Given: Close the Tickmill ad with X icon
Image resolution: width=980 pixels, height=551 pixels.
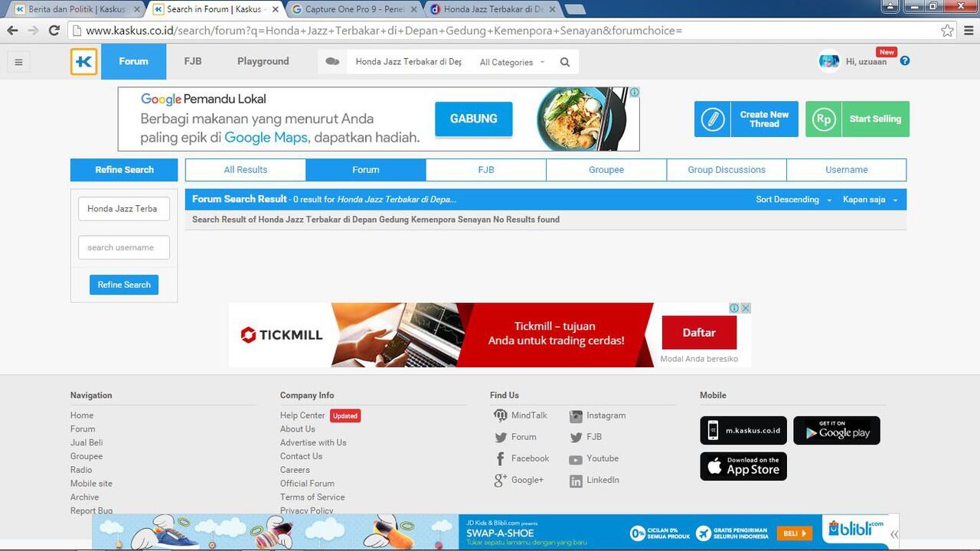Looking at the screenshot, I should pos(746,308).
